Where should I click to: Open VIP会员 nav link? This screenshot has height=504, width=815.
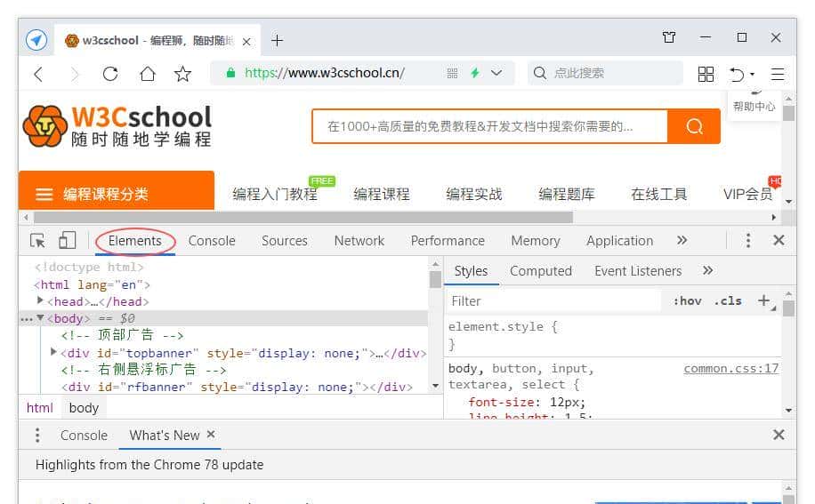pos(748,194)
